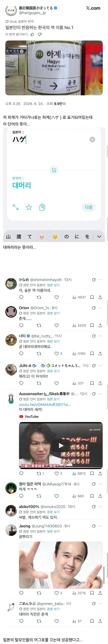Open more options on JUN-A reply
This screenshot has height=644, width=108.
pos(100,366)
